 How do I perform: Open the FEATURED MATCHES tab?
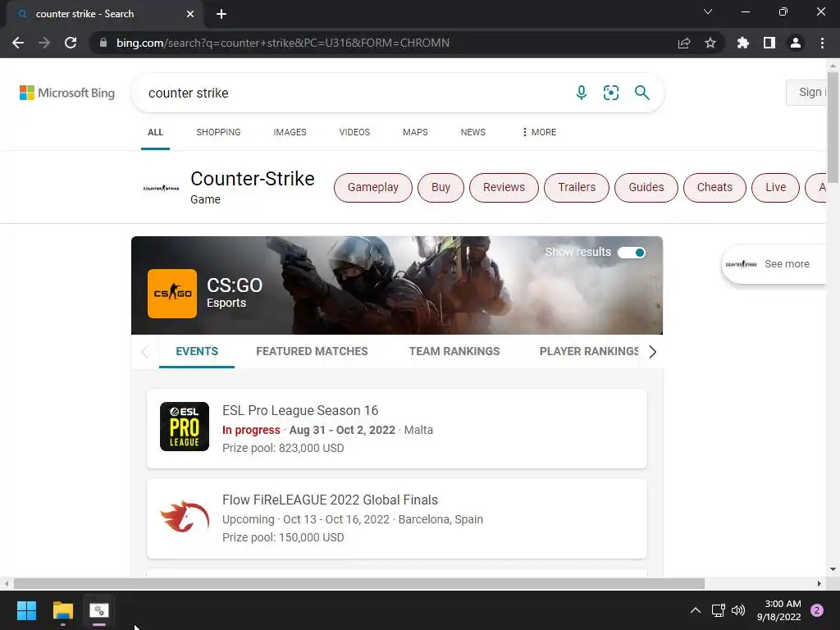coord(312,351)
